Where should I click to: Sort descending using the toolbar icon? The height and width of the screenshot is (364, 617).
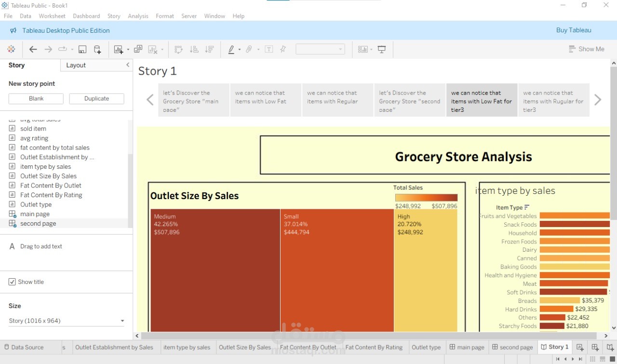(x=208, y=49)
